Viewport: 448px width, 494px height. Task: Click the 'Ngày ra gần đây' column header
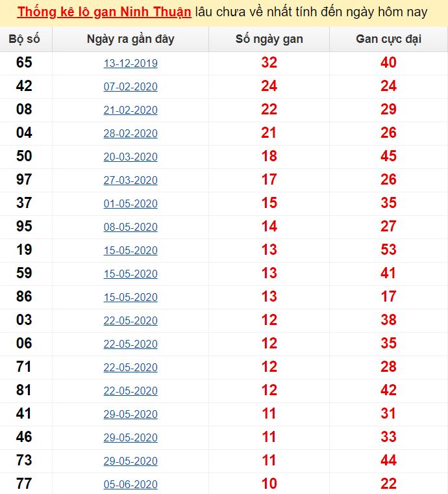point(131,39)
